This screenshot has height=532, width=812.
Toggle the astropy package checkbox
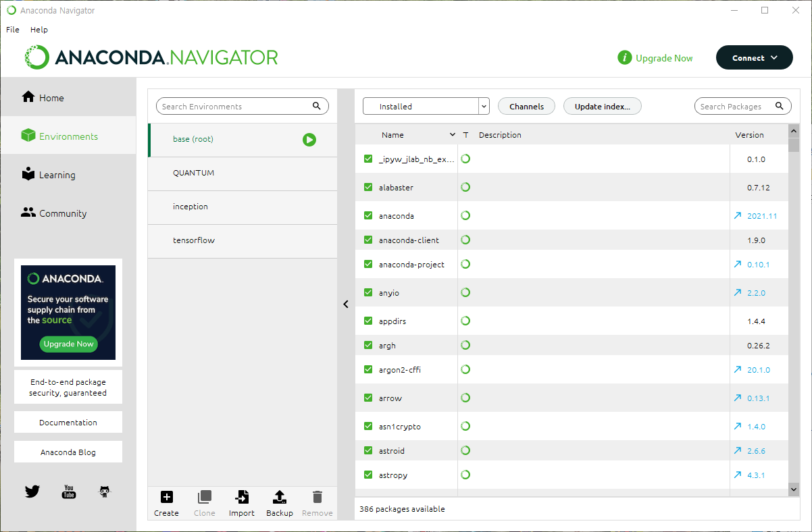[368, 475]
